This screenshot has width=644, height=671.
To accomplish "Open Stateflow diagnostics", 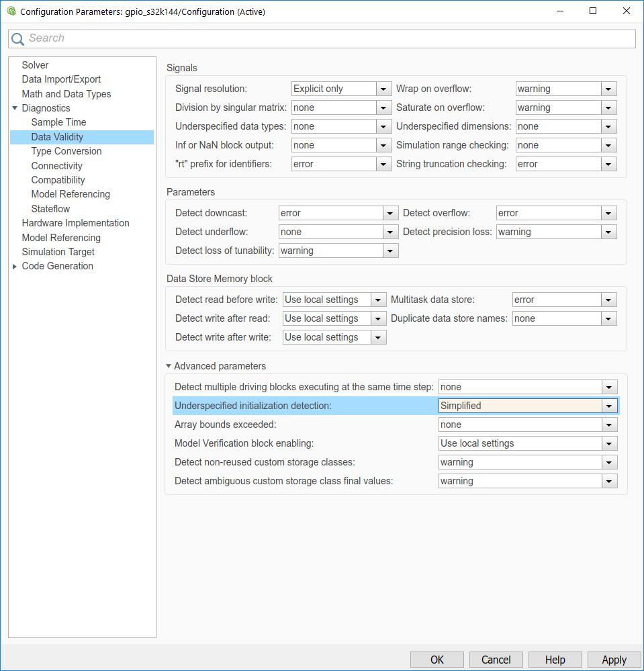I will tap(50, 209).
